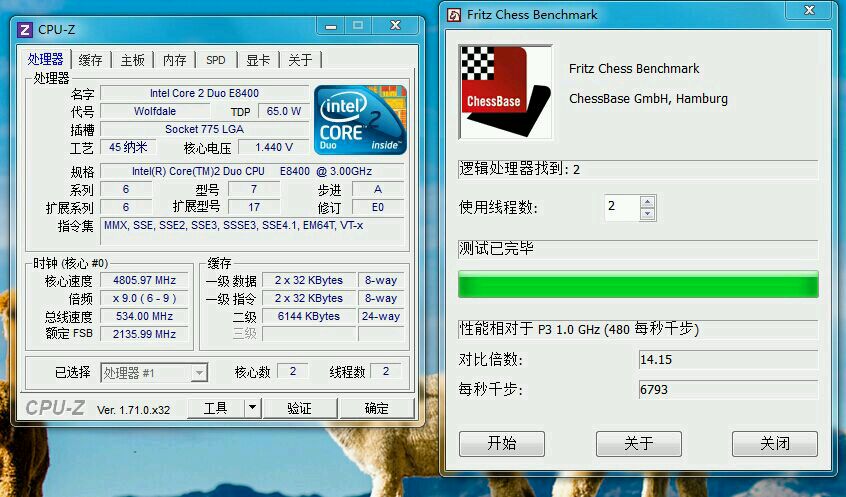Click the 24-way cache associativity value
Image resolution: width=846 pixels, height=497 pixels.
(x=380, y=316)
